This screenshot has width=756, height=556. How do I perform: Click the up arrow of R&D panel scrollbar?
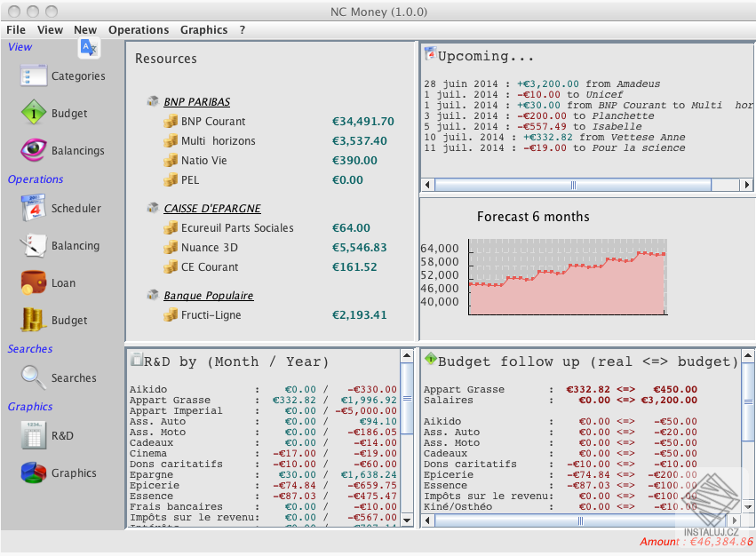pos(407,356)
